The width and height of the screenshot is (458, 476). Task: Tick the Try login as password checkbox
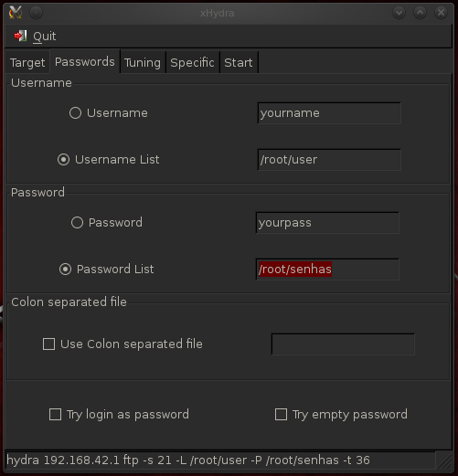[x=55, y=415]
